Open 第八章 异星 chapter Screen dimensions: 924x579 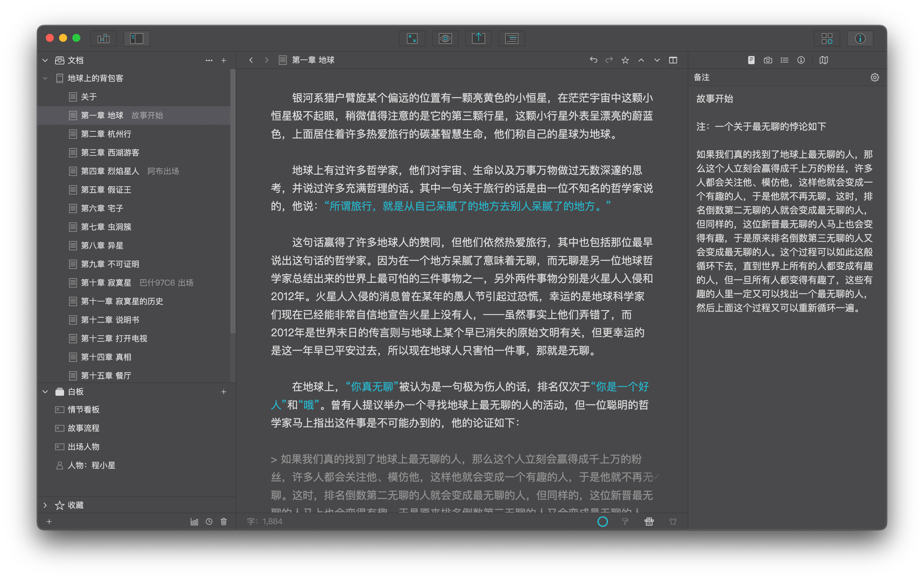pyautogui.click(x=134, y=245)
